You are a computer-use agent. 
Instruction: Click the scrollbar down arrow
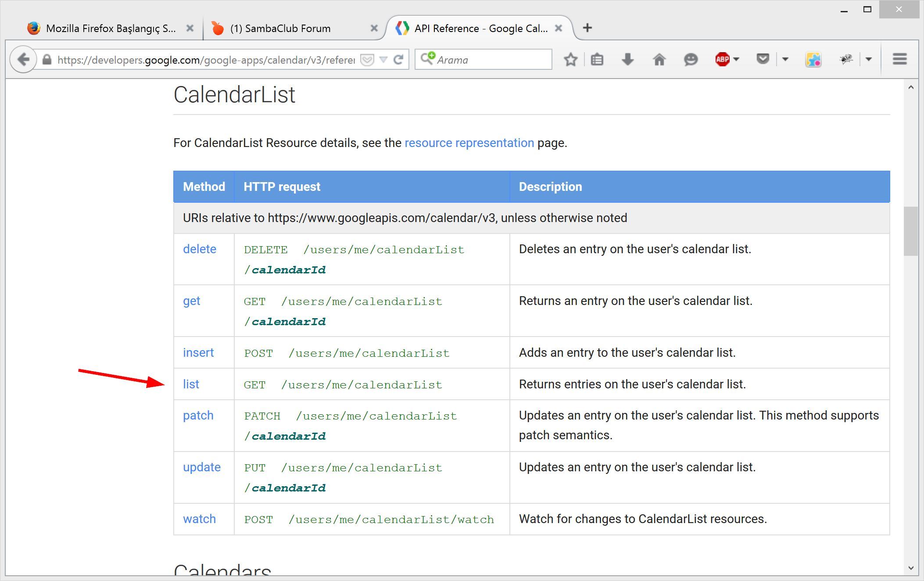[x=911, y=568]
